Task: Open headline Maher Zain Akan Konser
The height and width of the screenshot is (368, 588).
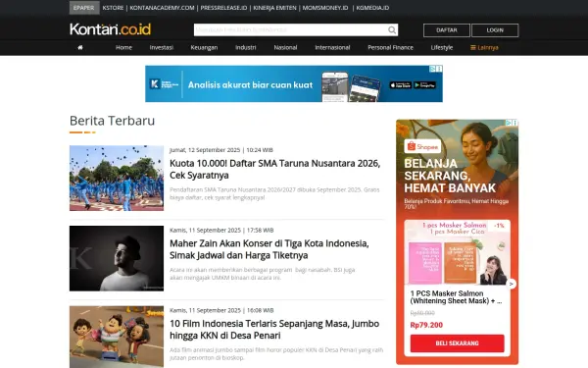Action: click(269, 249)
